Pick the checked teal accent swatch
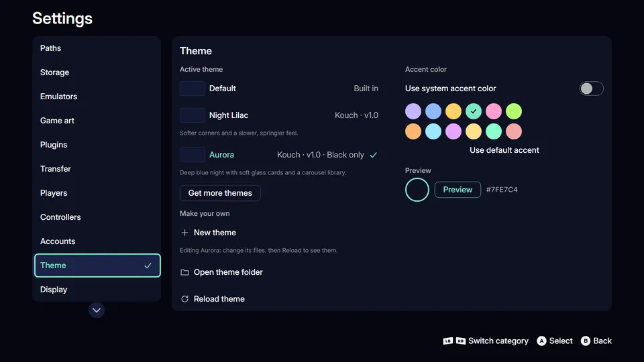The image size is (644, 362). coord(474,111)
